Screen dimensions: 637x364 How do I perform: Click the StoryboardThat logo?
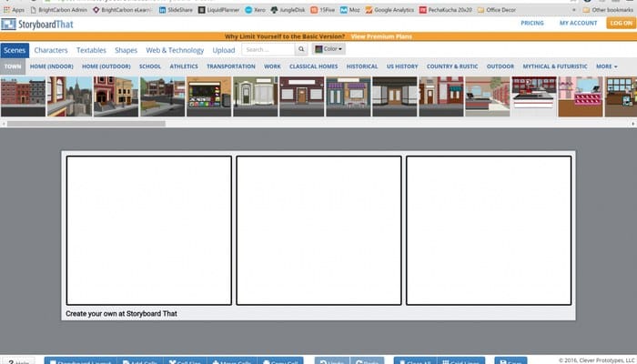37,25
